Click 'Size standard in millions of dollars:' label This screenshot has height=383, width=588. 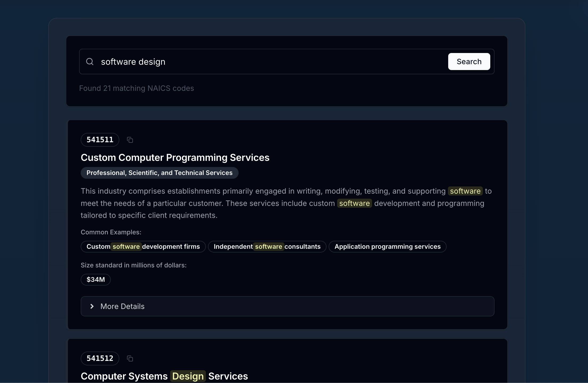(133, 265)
